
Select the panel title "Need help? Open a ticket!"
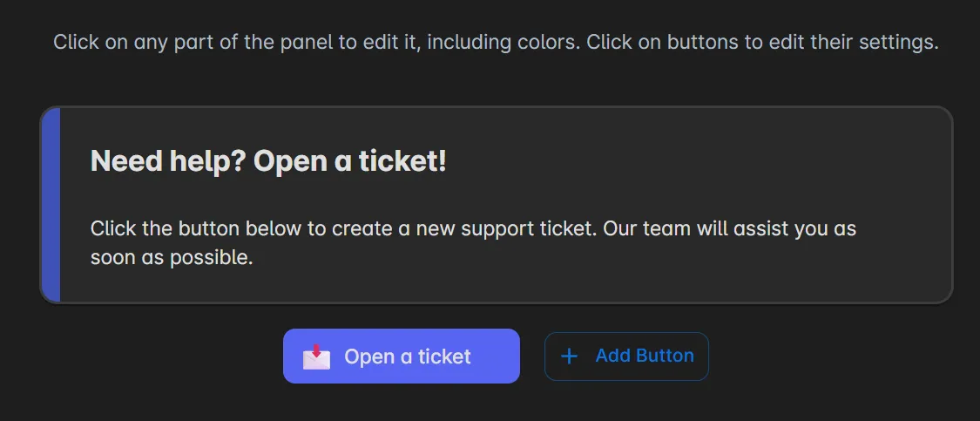click(268, 161)
